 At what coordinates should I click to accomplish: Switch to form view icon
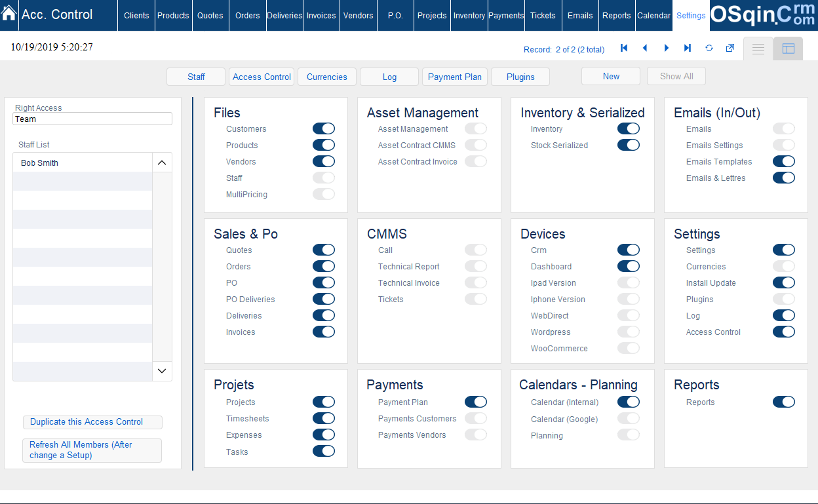coord(788,49)
